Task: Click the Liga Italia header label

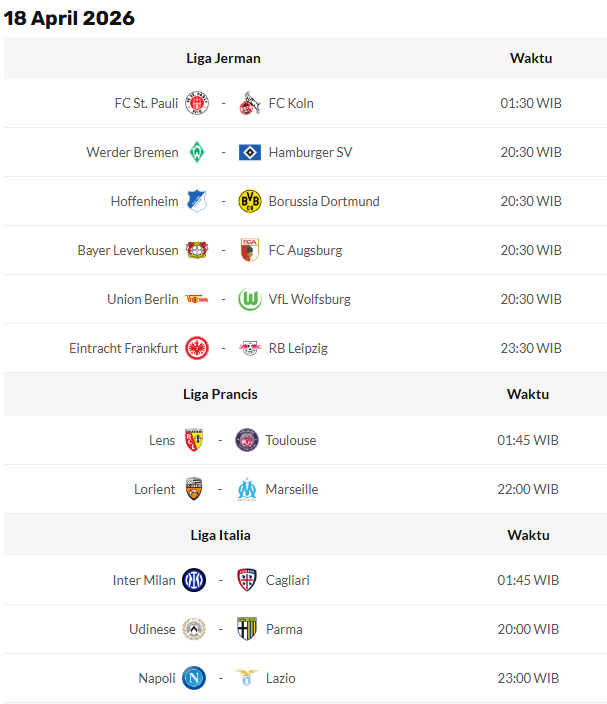Action: [x=220, y=535]
